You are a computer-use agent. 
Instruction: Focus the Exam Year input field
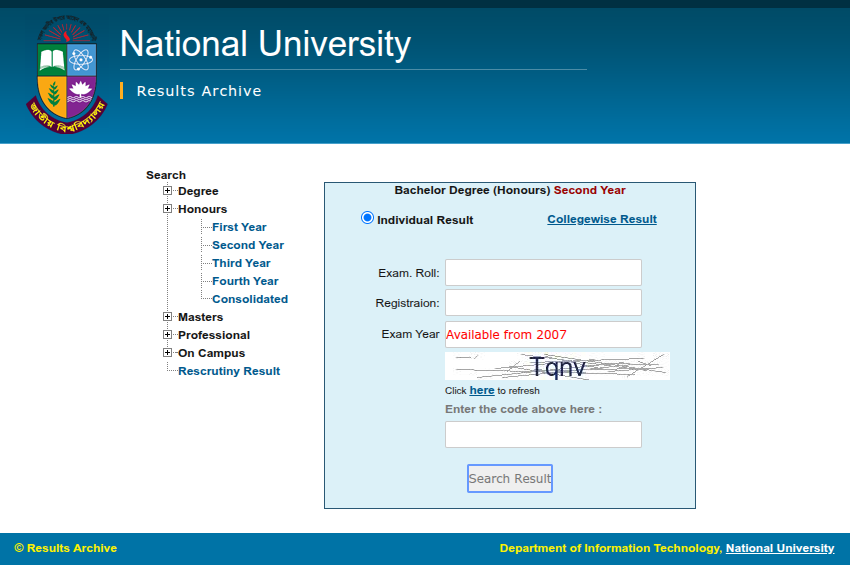pyautogui.click(x=543, y=334)
